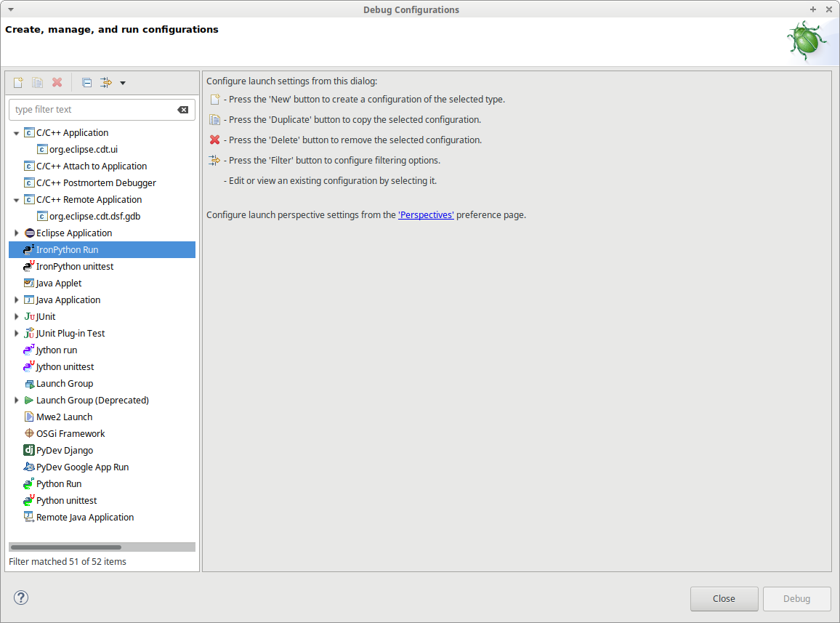Open the window menu arrow in title bar

[x=11, y=9]
